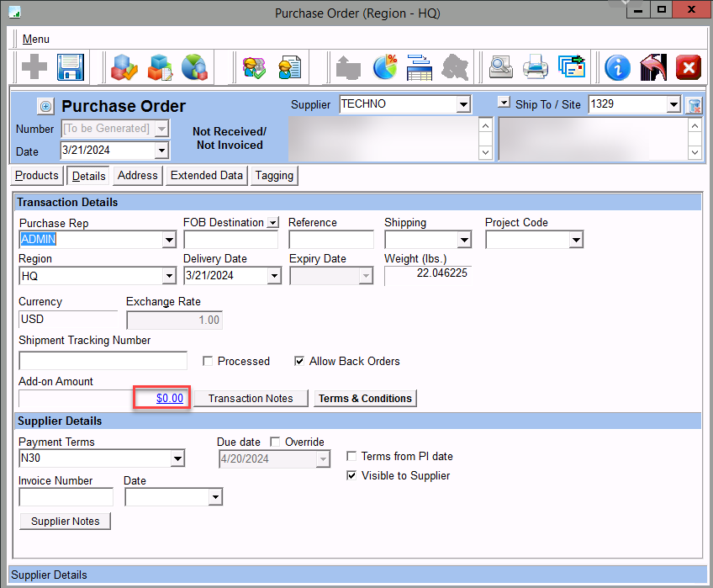Enable the Processed checkbox
The width and height of the screenshot is (713, 588).
209,361
